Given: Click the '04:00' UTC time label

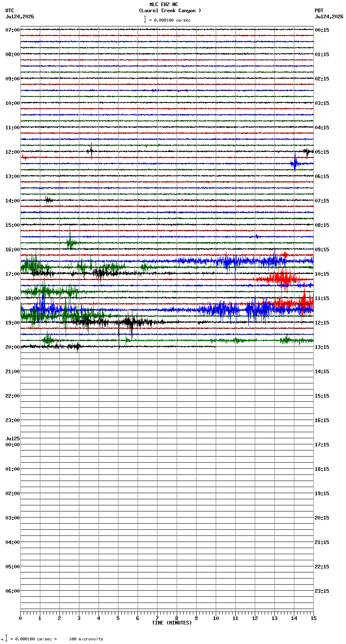Looking at the screenshot, I should pos(13,542).
